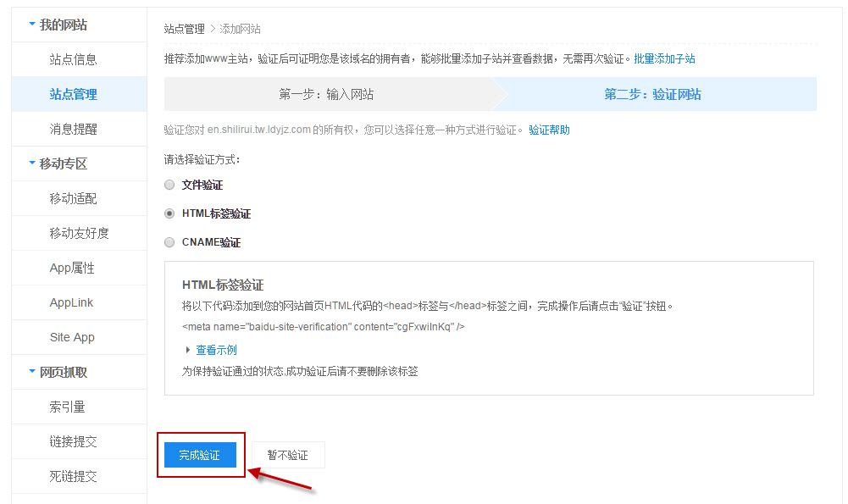Open the 验证帮助 help link

(549, 130)
